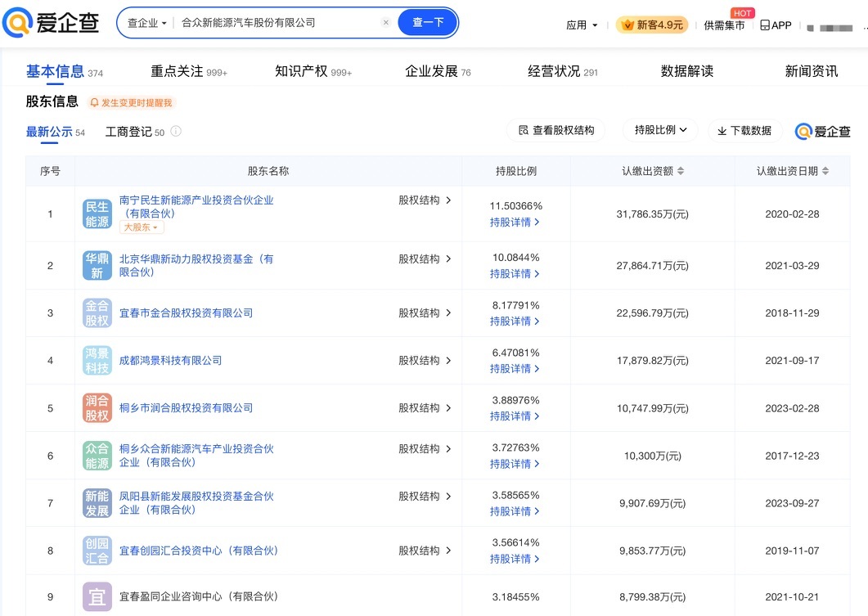Open 持股详情 for the 6.47081% shareholder
The height and width of the screenshot is (616, 868).
[x=515, y=369]
